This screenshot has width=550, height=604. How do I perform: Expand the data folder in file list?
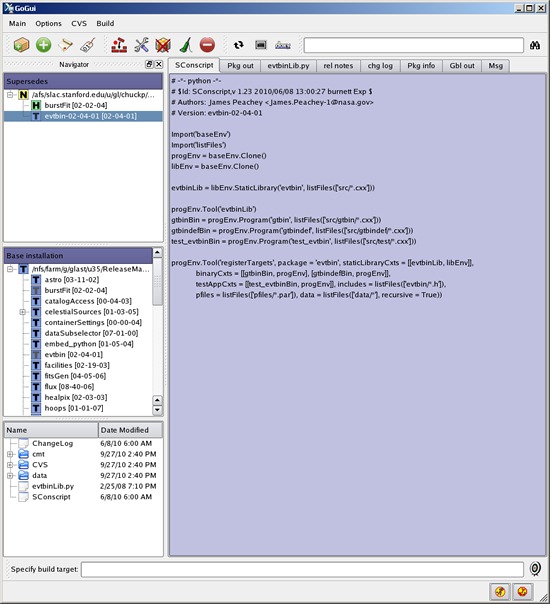point(10,476)
